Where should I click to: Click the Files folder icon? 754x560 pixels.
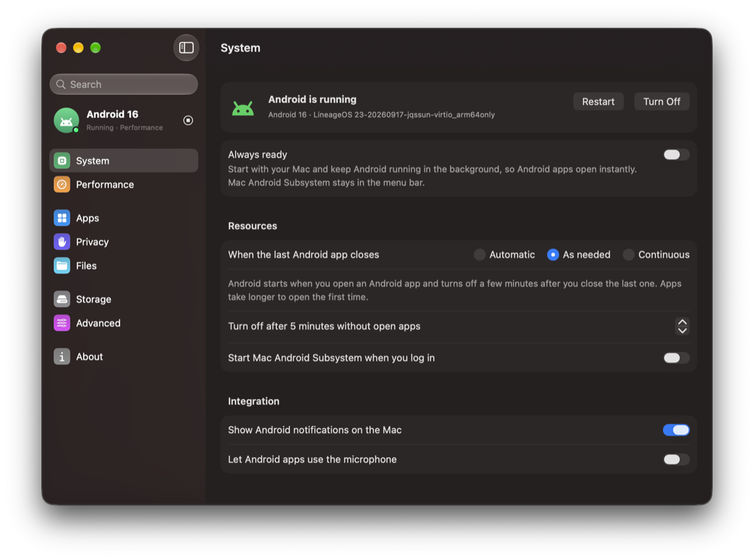tap(62, 266)
